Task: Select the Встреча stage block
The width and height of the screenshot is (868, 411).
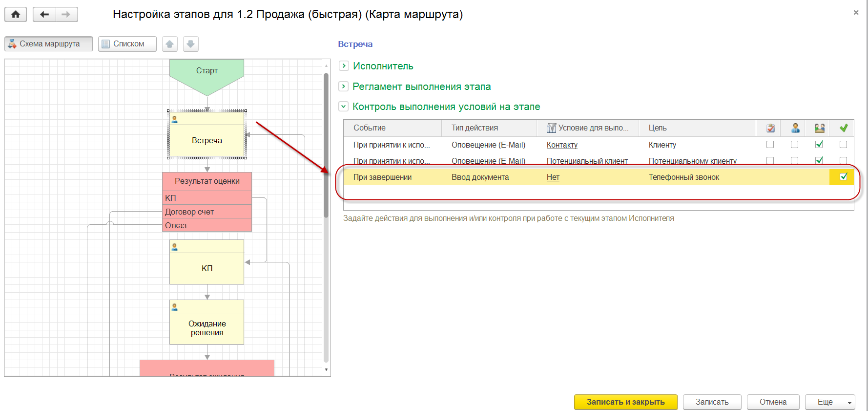Action: (x=207, y=134)
